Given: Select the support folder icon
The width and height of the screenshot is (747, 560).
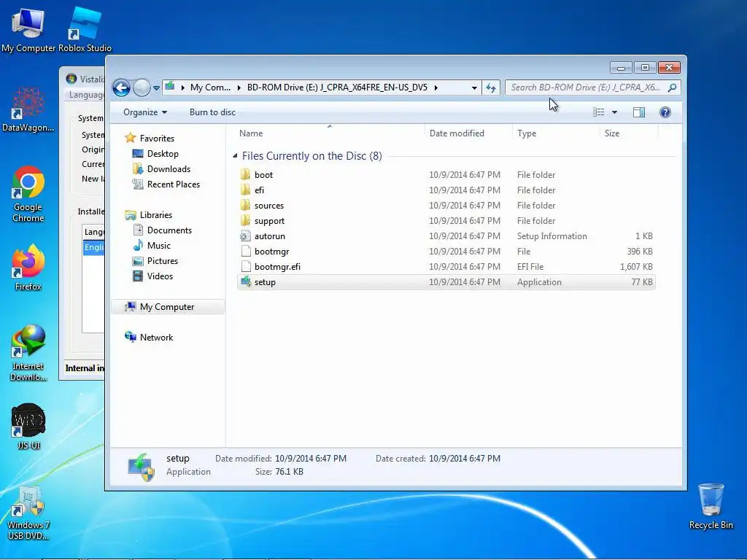Looking at the screenshot, I should (x=245, y=220).
